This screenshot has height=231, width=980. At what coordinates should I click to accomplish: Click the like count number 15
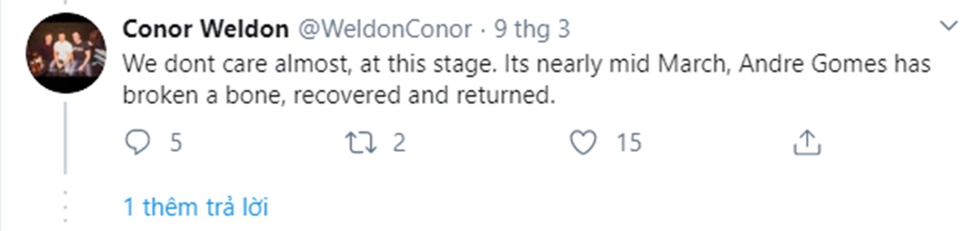coord(629,142)
